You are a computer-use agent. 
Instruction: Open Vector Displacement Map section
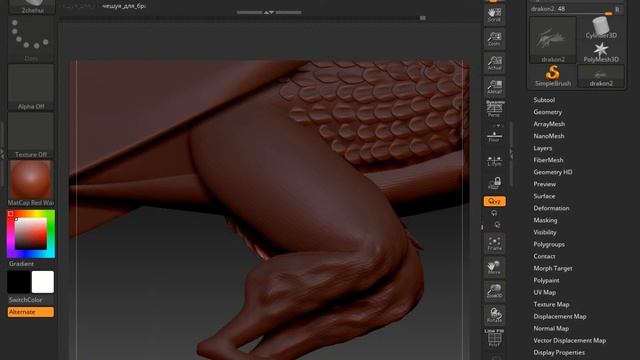(x=570, y=341)
